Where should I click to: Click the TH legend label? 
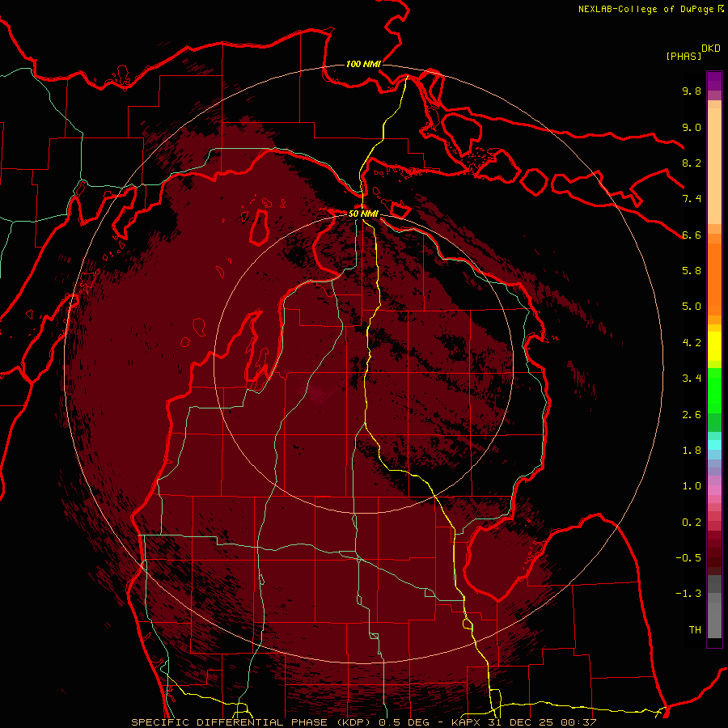coord(695,630)
